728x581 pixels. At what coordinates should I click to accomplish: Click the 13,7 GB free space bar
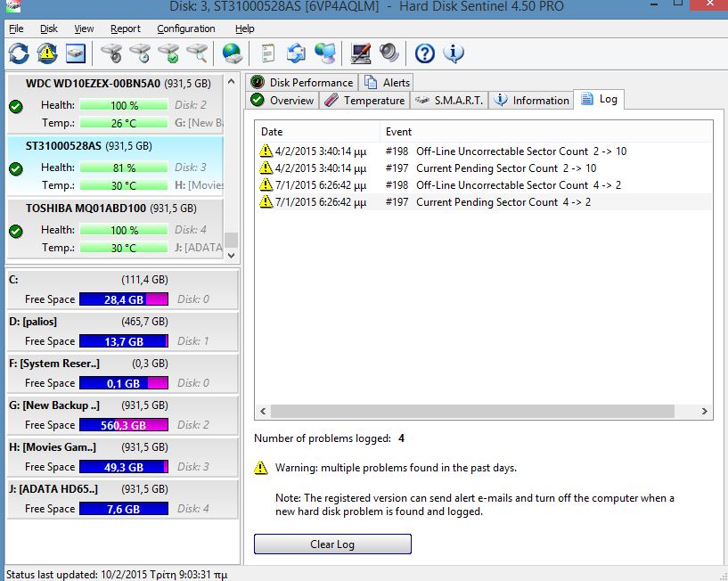click(x=124, y=341)
